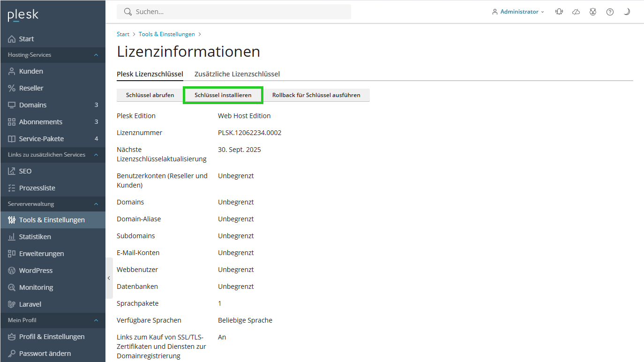This screenshot has width=644, height=362.
Task: Click the Nächste Lizenzschlüsselaktualisierung label
Action: 162,154
